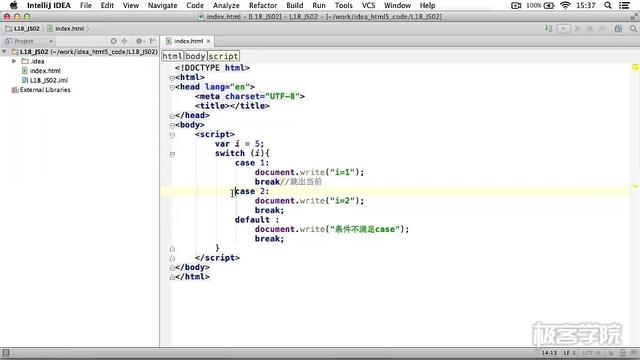Open Project panel settings gear
The image size is (640, 360).
click(x=140, y=41)
